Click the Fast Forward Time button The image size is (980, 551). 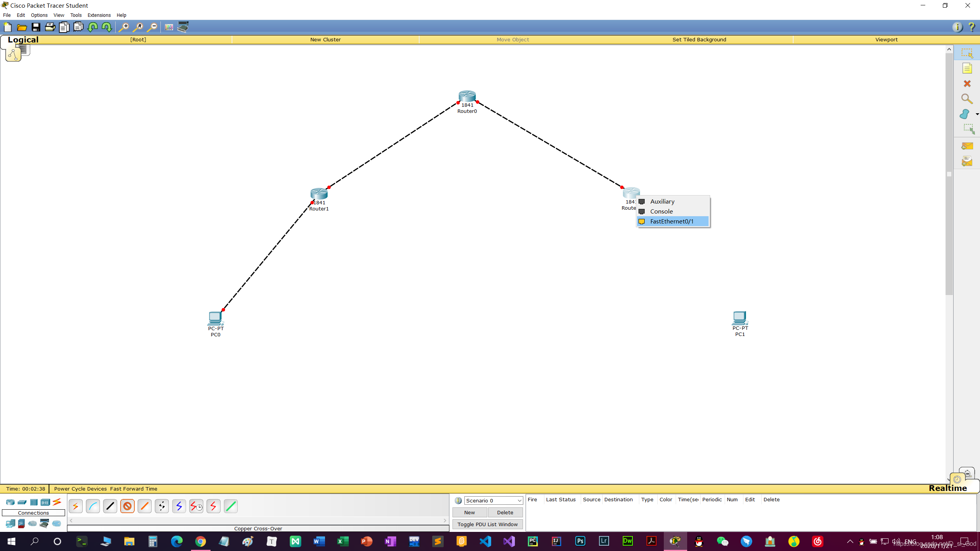[134, 489]
